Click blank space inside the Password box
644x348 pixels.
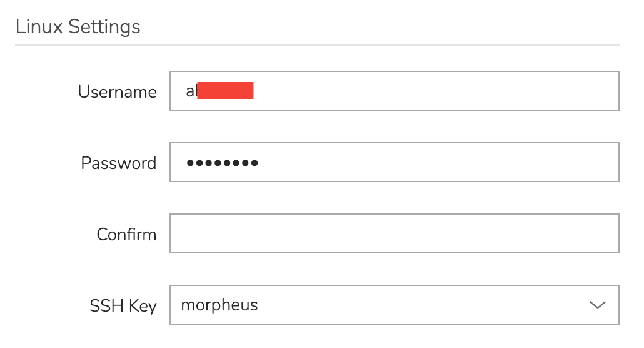[435, 162]
